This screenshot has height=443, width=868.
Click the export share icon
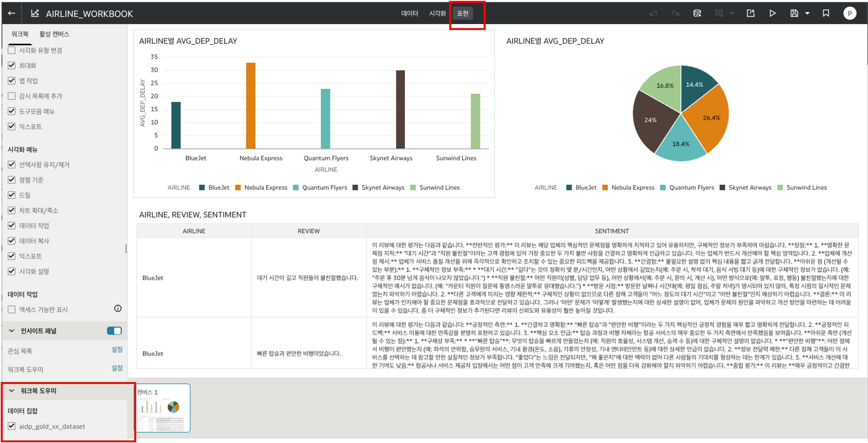pyautogui.click(x=750, y=13)
